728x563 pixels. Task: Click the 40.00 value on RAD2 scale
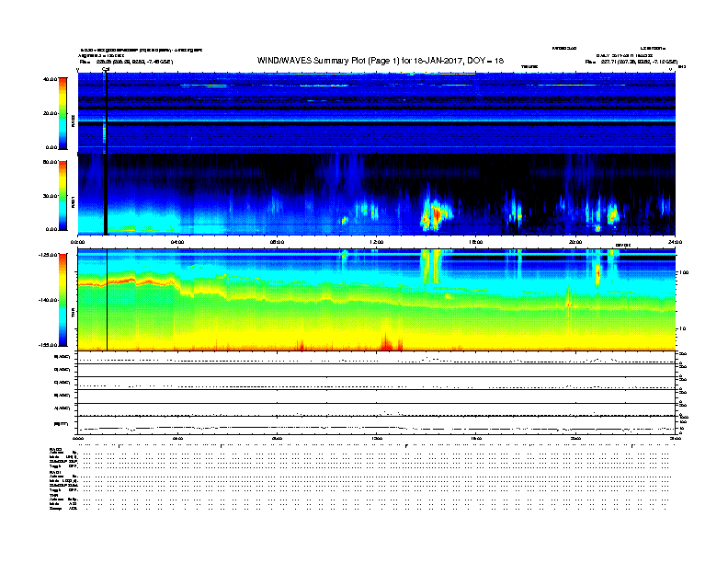50,79
